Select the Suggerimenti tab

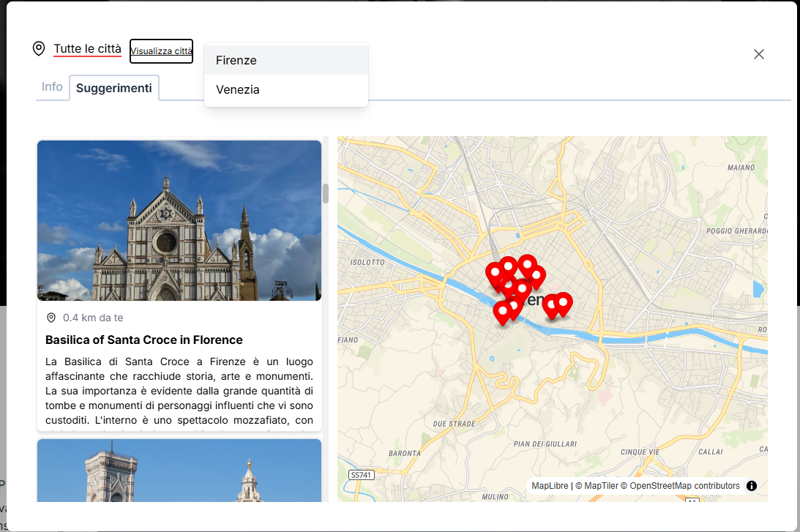coord(114,88)
